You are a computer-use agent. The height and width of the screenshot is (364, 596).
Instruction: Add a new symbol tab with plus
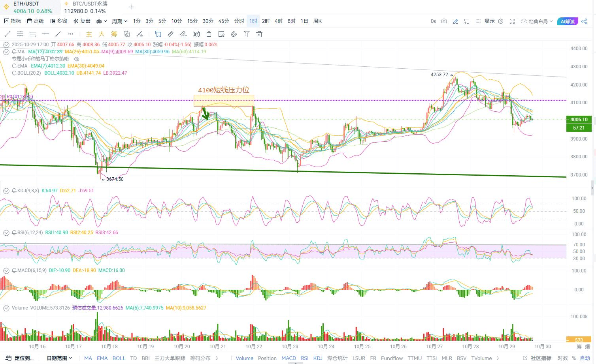pos(132,7)
